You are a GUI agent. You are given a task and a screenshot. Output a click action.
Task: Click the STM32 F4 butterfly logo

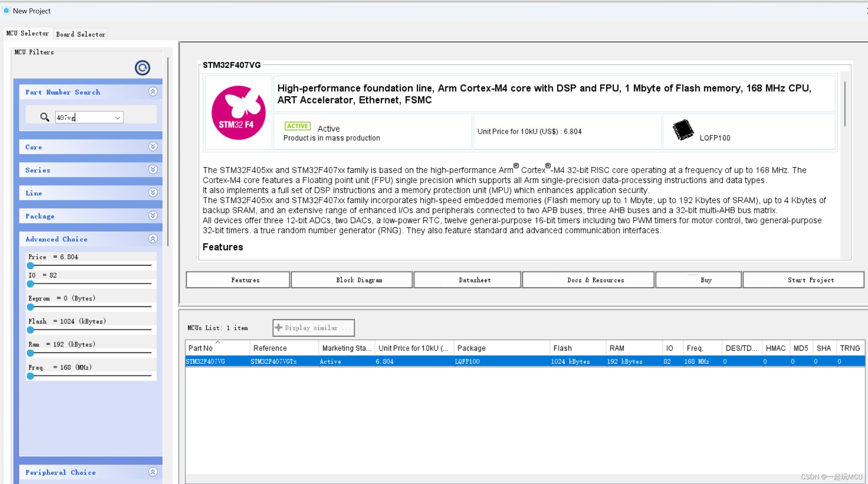tap(238, 113)
